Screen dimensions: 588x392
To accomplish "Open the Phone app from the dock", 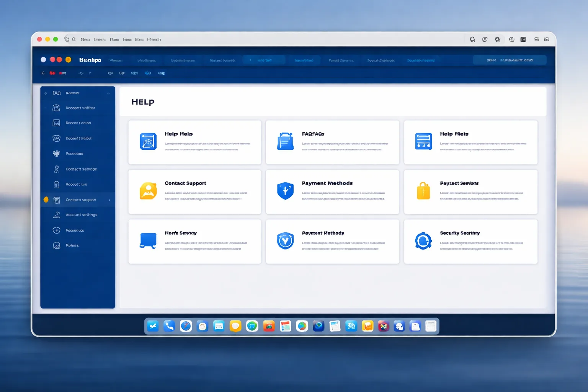I will coord(169,326).
